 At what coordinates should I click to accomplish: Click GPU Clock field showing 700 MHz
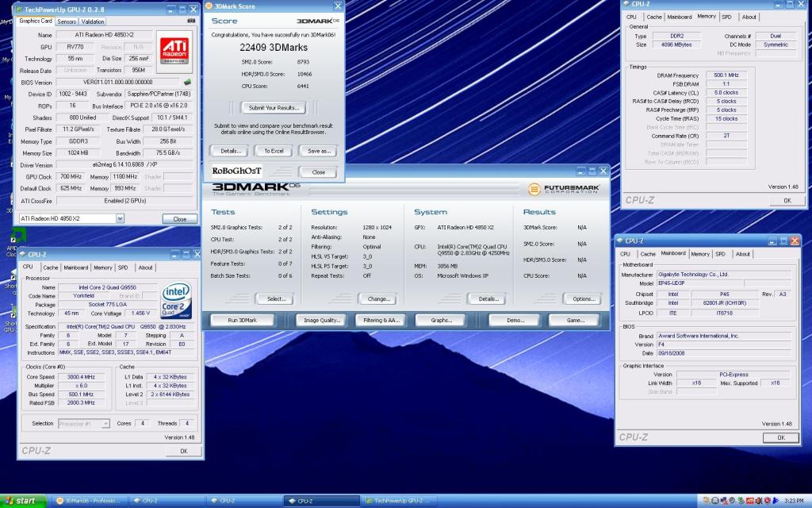pos(70,177)
